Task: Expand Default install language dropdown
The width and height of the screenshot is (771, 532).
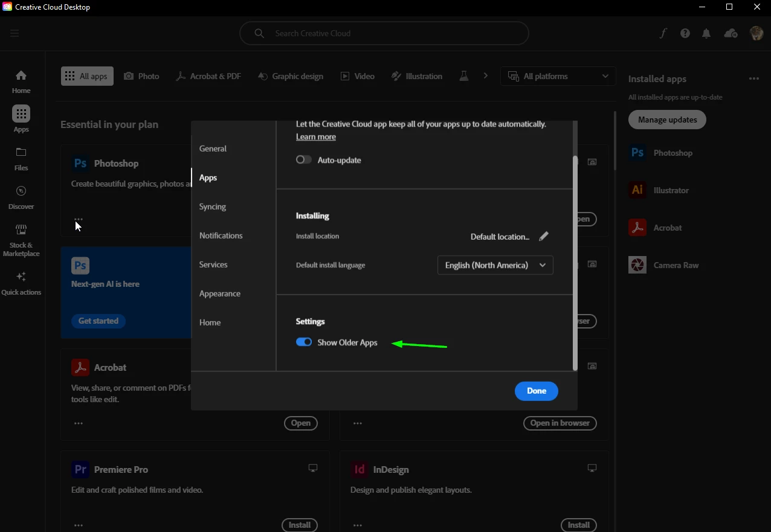Action: (x=495, y=265)
